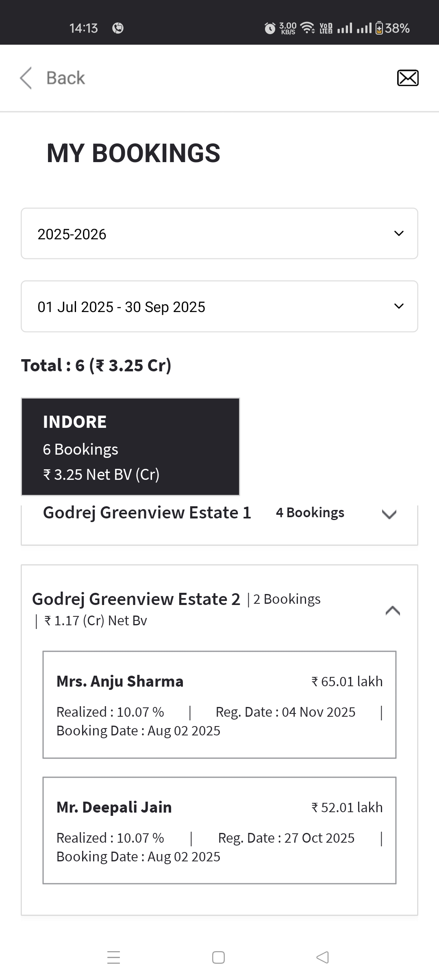Image resolution: width=439 pixels, height=980 pixels.
Task: Tap the alarm icon in status bar
Action: pyautogui.click(x=270, y=28)
